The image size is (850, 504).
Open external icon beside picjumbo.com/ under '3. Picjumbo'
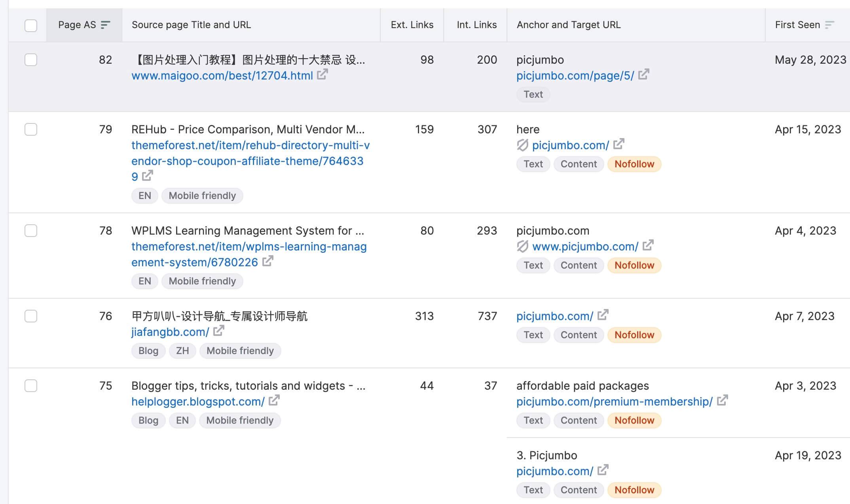point(603,470)
